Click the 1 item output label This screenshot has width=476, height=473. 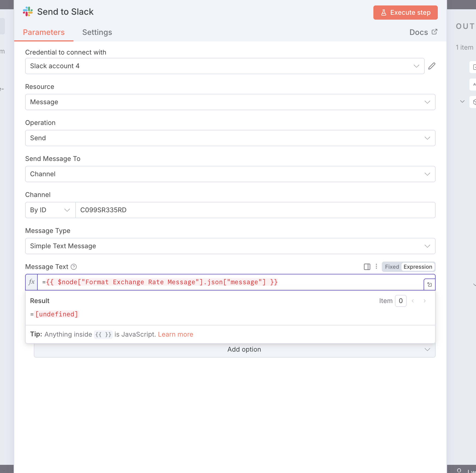coord(465,47)
